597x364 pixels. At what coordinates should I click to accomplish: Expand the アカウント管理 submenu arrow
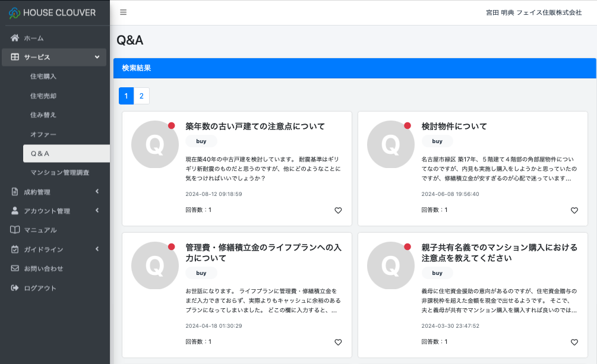pos(97,210)
